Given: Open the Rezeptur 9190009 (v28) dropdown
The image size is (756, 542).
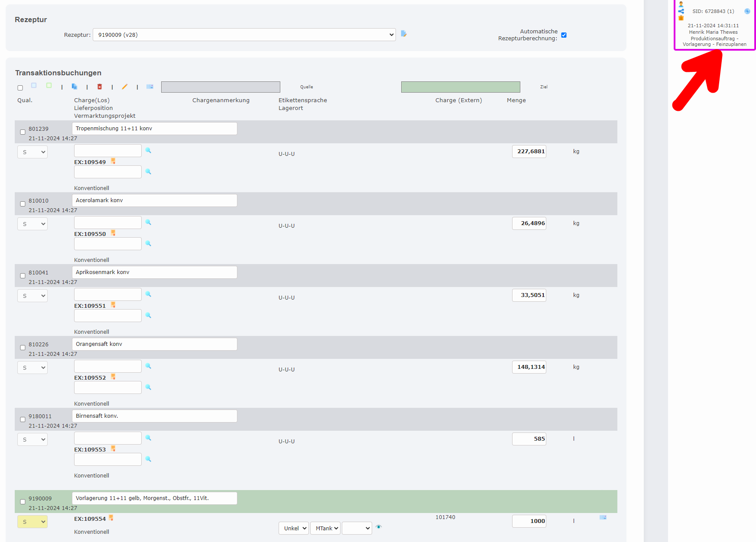Looking at the screenshot, I should click(244, 35).
